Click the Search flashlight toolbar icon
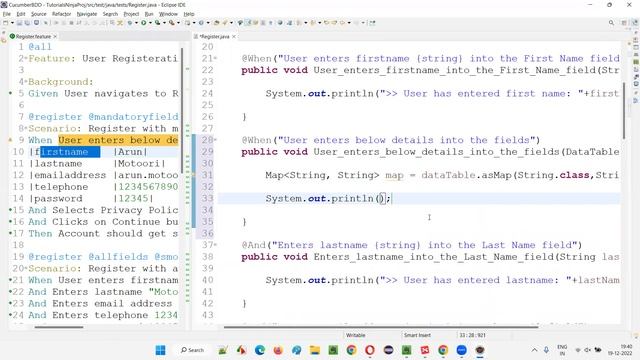640x360 pixels. pos(224,23)
